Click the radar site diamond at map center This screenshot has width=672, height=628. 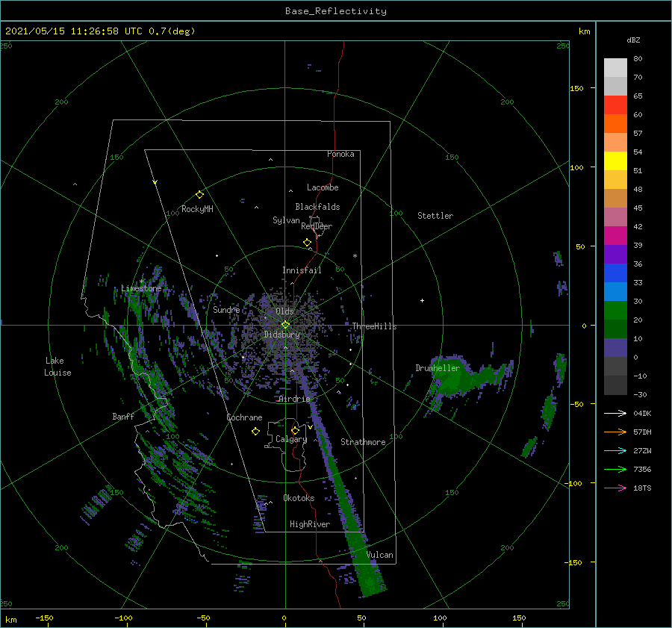(285, 325)
